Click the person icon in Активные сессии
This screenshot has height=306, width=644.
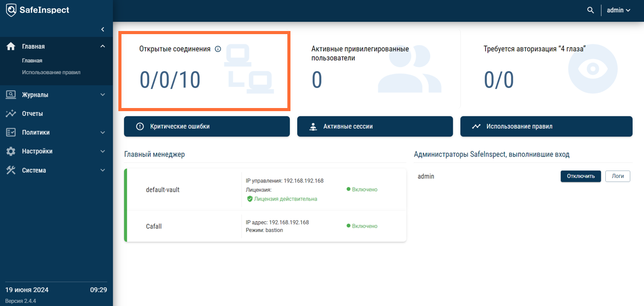tap(313, 127)
